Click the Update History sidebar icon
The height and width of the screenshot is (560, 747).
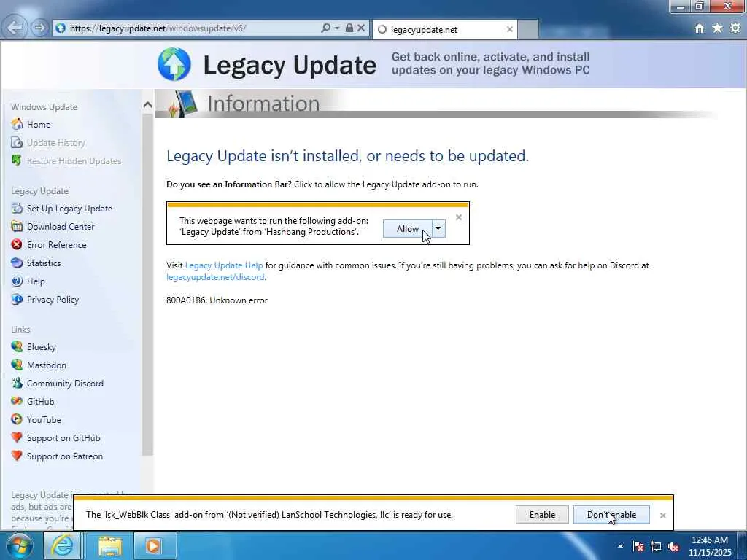click(x=17, y=142)
